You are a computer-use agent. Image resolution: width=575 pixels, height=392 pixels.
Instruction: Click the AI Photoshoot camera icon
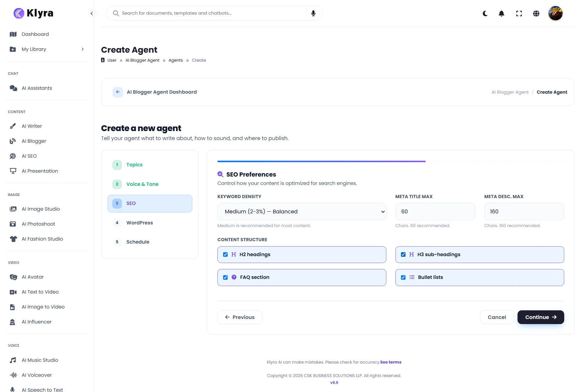13,224
